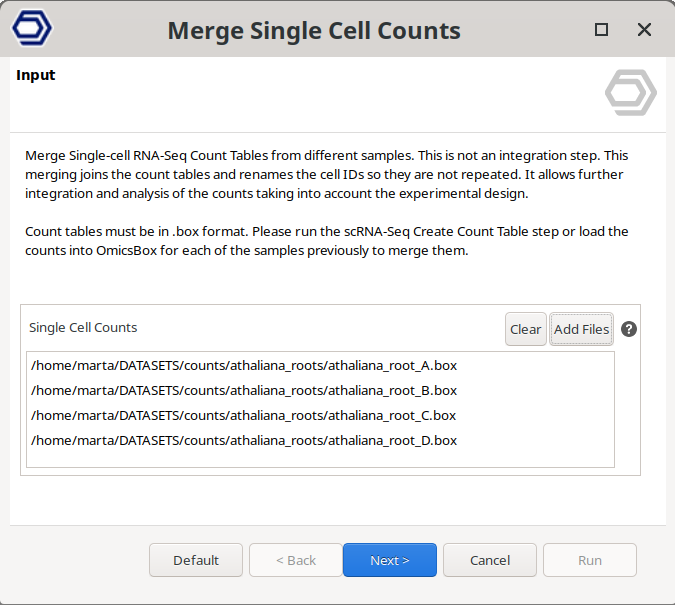Select the athaliana_root_B.box entry
The image size is (675, 605).
[244, 390]
